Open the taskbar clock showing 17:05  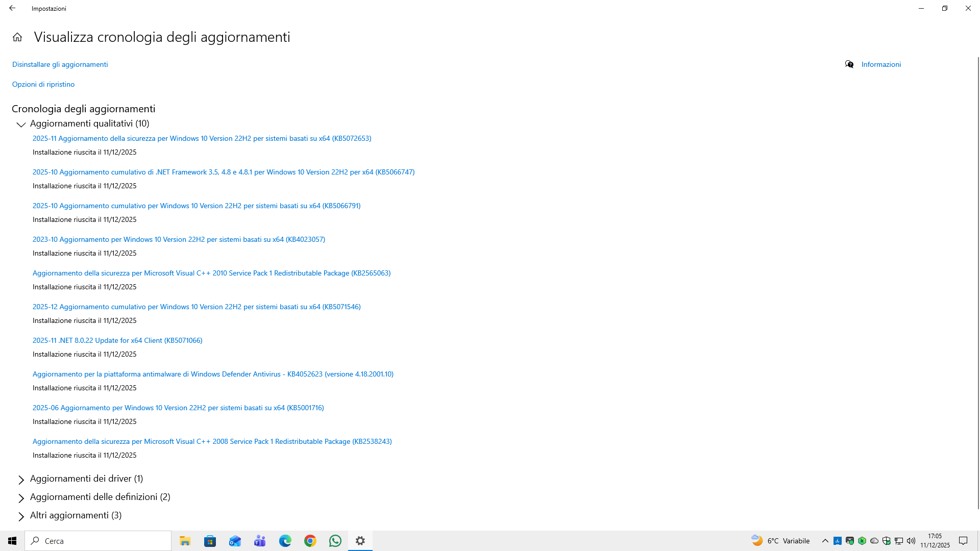coord(935,541)
